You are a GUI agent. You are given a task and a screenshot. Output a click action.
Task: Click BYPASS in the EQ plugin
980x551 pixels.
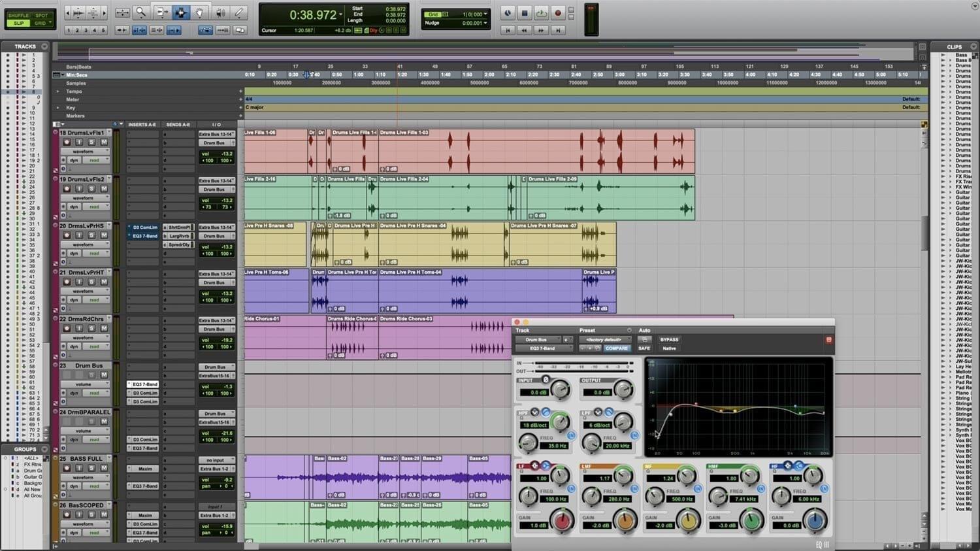[x=669, y=340]
